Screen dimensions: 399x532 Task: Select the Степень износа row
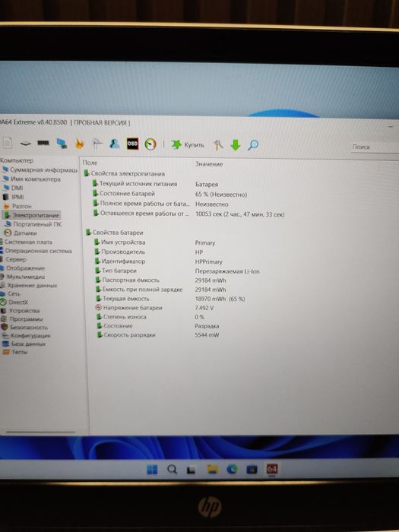point(121,317)
